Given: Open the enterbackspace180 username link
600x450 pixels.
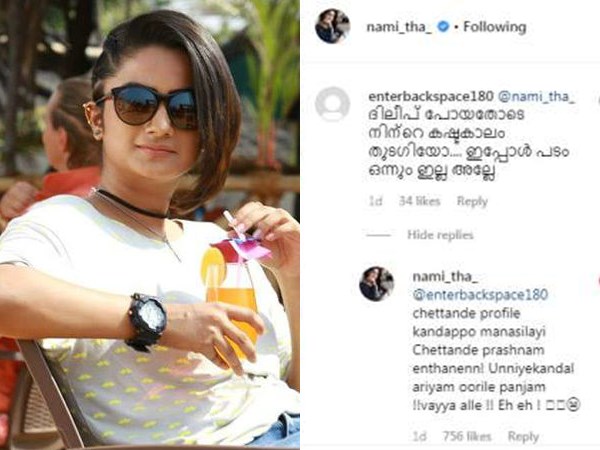Looking at the screenshot, I should click(x=430, y=96).
